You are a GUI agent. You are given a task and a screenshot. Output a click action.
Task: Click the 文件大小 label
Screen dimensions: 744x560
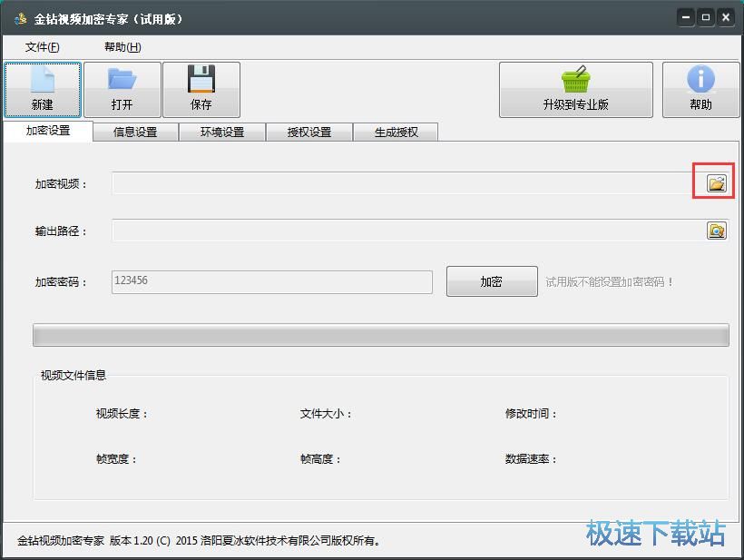326,414
